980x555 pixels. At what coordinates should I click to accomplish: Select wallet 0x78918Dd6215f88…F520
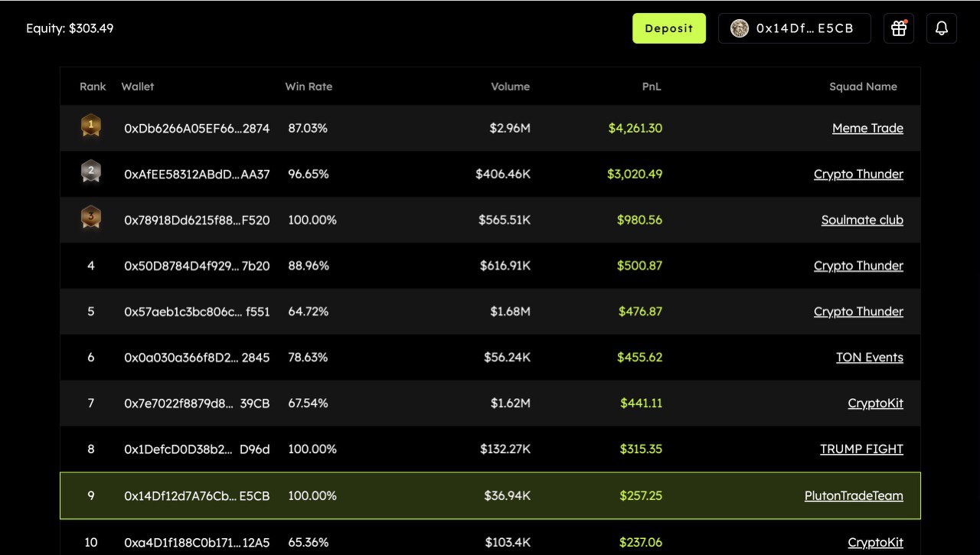[x=197, y=220]
